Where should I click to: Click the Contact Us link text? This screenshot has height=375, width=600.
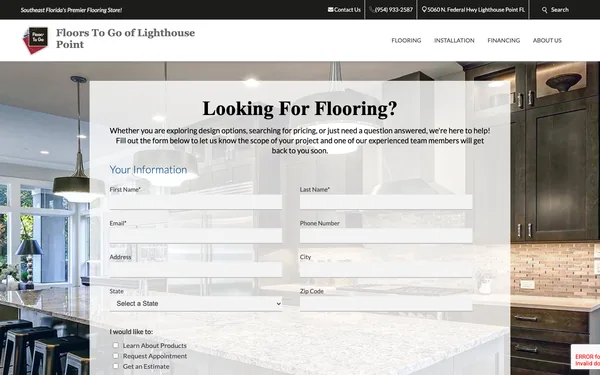[347, 10]
